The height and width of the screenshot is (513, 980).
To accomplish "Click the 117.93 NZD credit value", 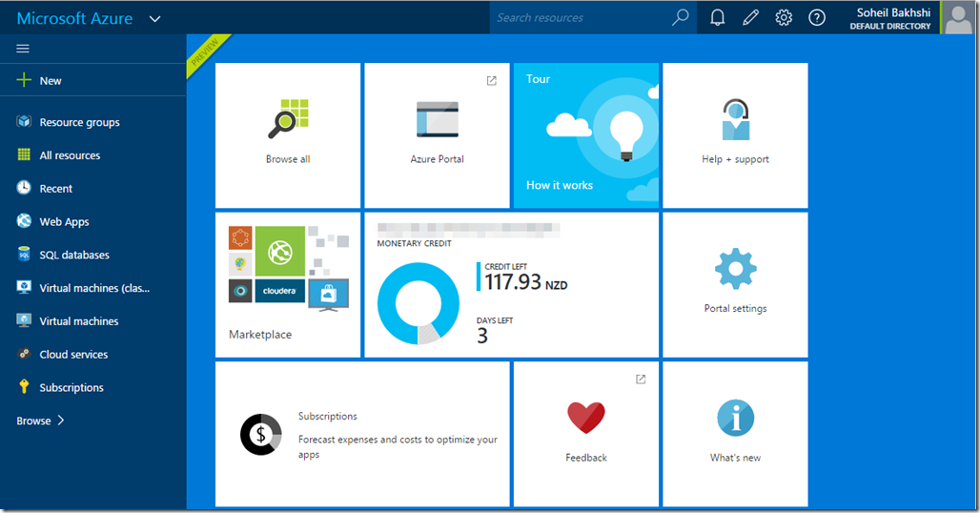I will click(x=526, y=282).
